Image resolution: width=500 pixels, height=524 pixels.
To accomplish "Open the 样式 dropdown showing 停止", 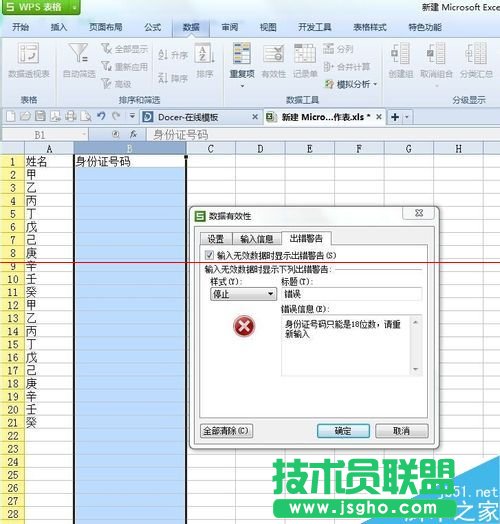I will [243, 294].
